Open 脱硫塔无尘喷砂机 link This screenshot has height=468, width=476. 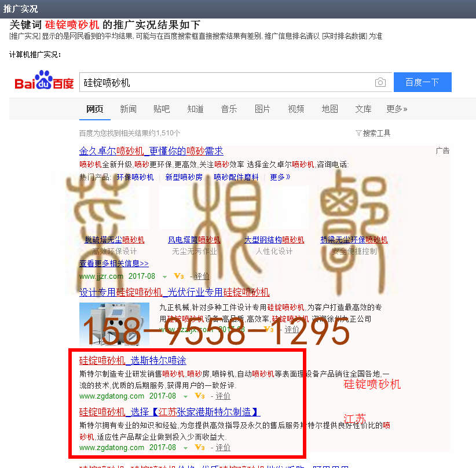(115, 240)
